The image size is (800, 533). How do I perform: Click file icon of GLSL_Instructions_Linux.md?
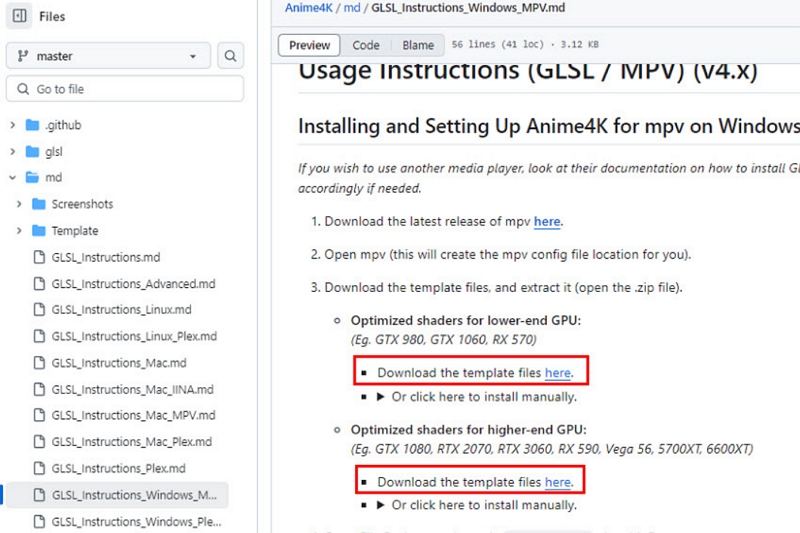[x=39, y=310]
